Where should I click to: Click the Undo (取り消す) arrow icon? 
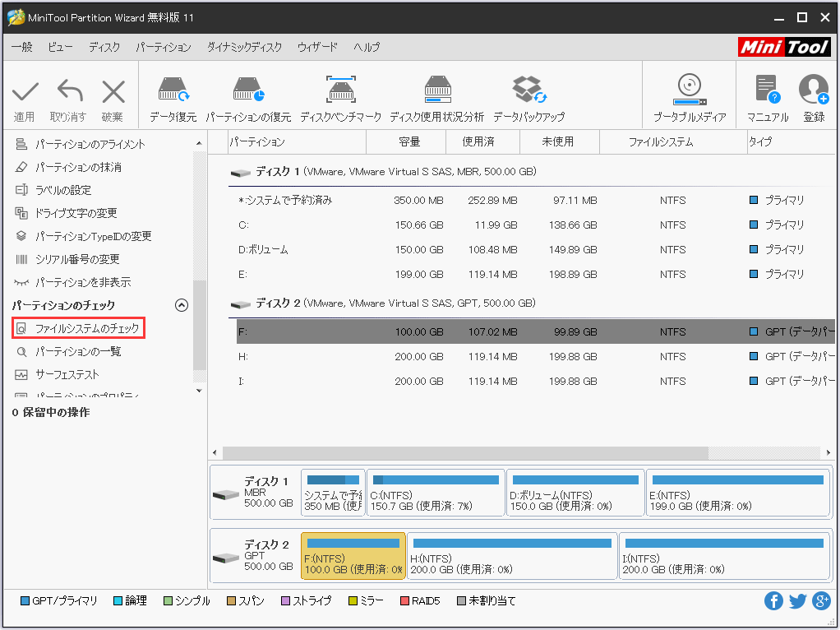[69, 91]
